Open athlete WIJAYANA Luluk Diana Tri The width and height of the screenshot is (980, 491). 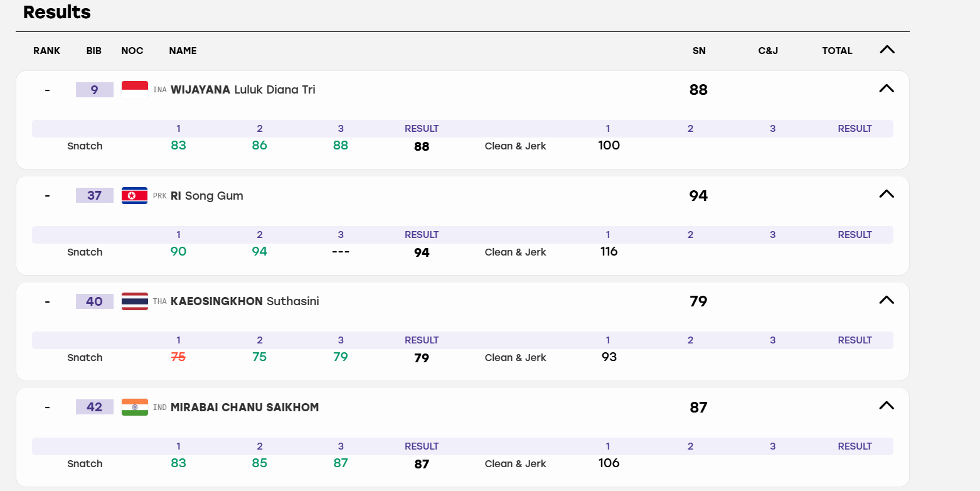[243, 90]
